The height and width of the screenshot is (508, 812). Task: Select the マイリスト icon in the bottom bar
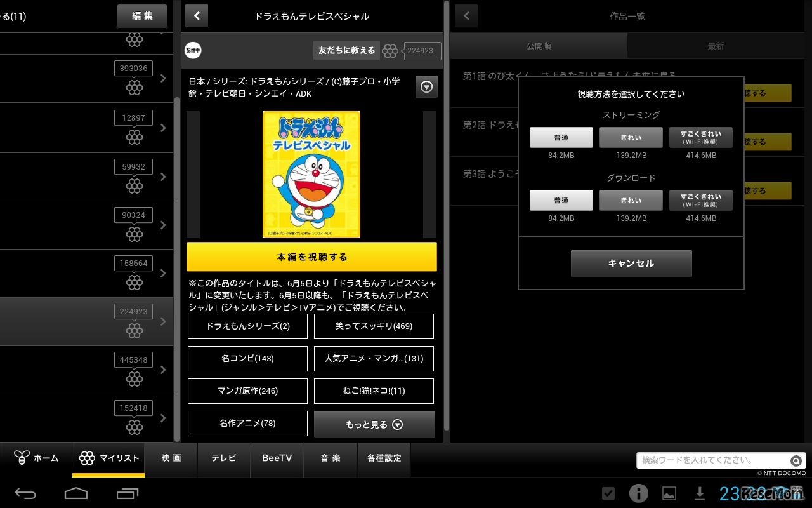pyautogui.click(x=87, y=458)
